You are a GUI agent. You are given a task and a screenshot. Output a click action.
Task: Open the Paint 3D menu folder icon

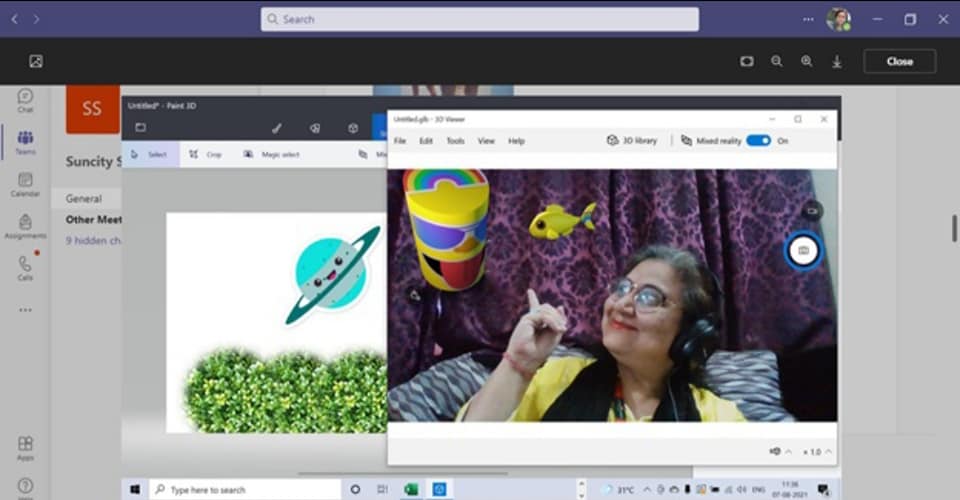140,127
